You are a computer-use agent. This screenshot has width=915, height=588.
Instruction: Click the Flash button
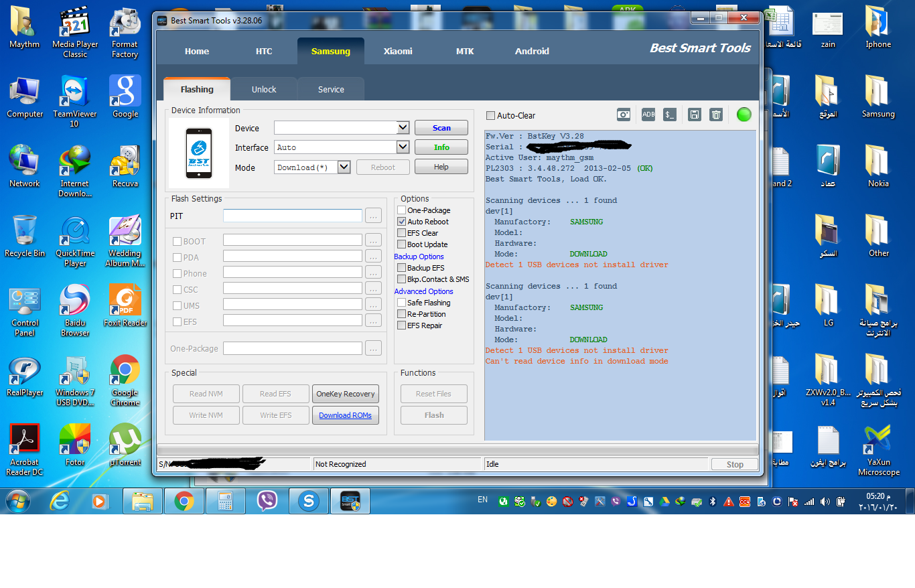click(x=434, y=415)
